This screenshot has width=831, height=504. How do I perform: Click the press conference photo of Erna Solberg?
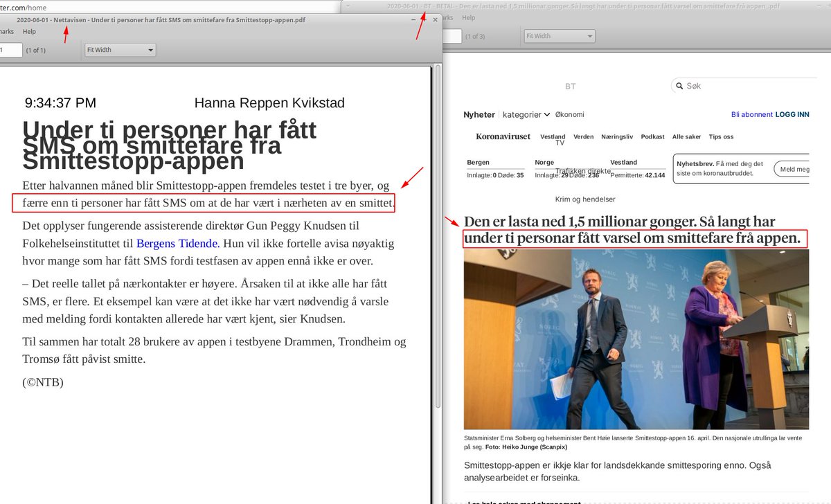point(636,339)
